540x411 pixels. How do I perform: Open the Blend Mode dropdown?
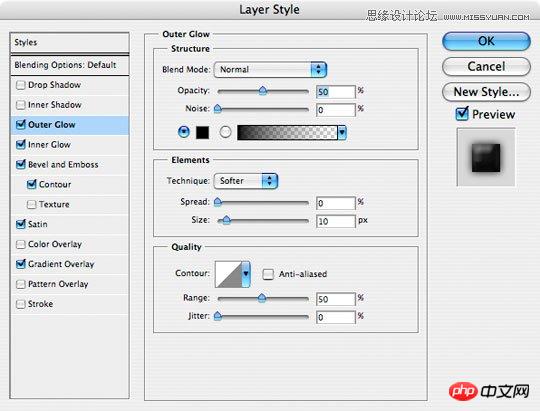tap(270, 70)
